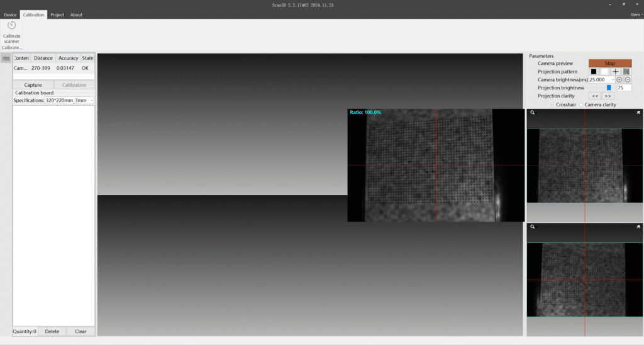Viewport: 644px width, 345px height.
Task: Click the minus icon for camera brightness
Action: tap(628, 80)
